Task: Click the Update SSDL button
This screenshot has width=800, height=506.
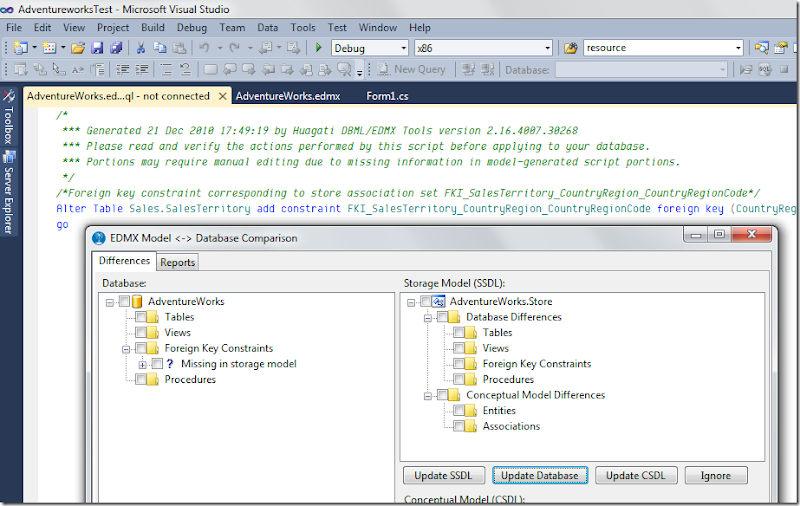Action: pos(445,475)
